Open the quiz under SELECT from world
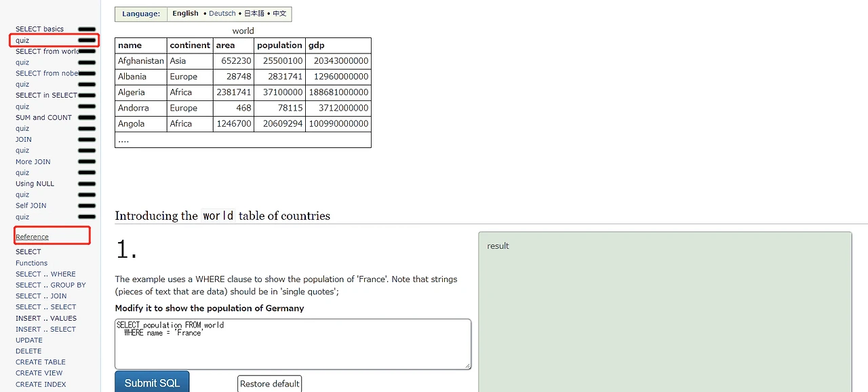 coord(22,62)
